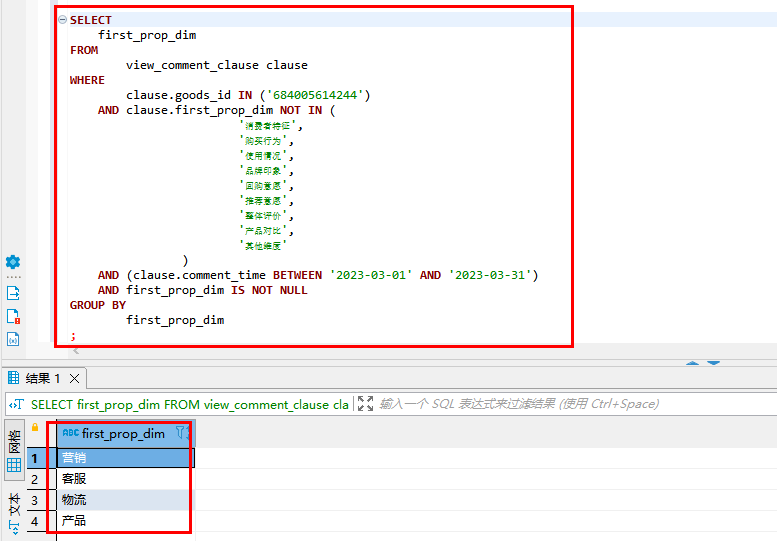Select the 物流 cell

[126, 500]
